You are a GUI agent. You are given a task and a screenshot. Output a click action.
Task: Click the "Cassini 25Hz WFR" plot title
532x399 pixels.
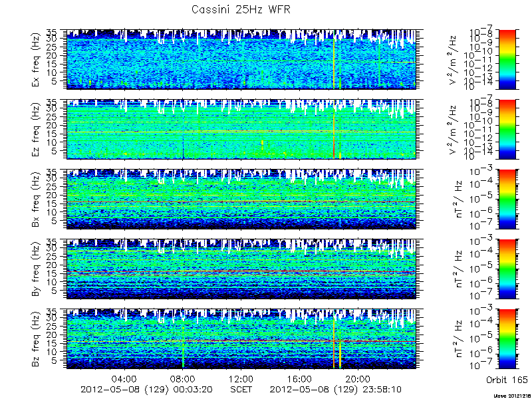coord(241,9)
